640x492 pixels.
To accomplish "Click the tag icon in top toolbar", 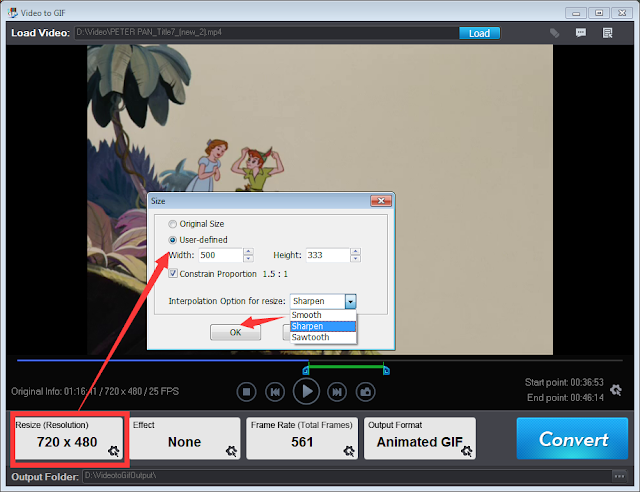I will pos(554,33).
